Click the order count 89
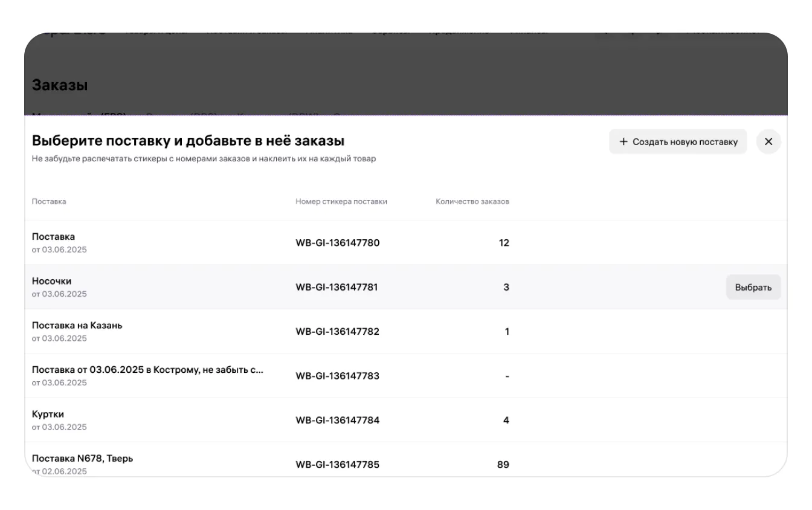The image size is (812, 510). point(503,465)
